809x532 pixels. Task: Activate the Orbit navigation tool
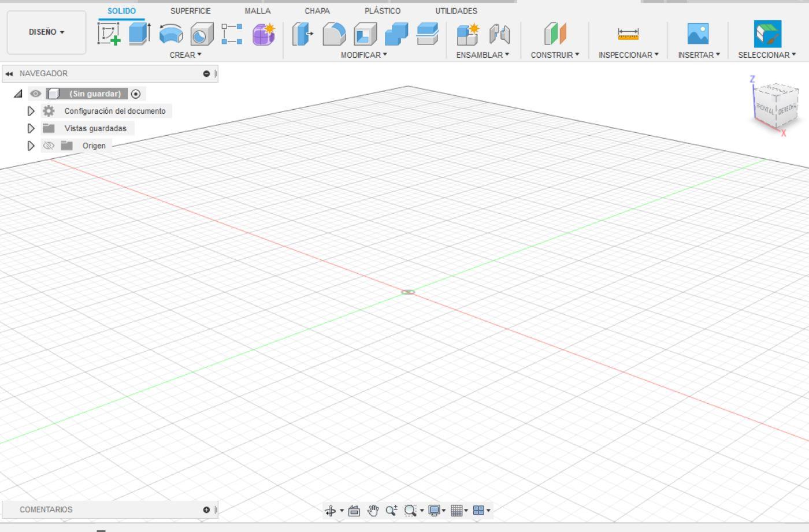pos(331,511)
